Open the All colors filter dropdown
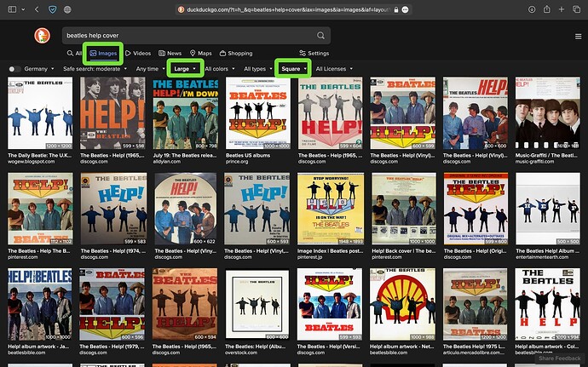This screenshot has height=367, width=588. point(220,69)
